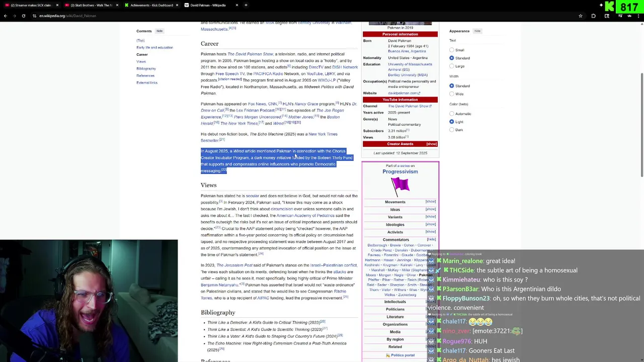This screenshot has height=362, width=644.
Task: Expand the Activists row
Action: pos(431,232)
